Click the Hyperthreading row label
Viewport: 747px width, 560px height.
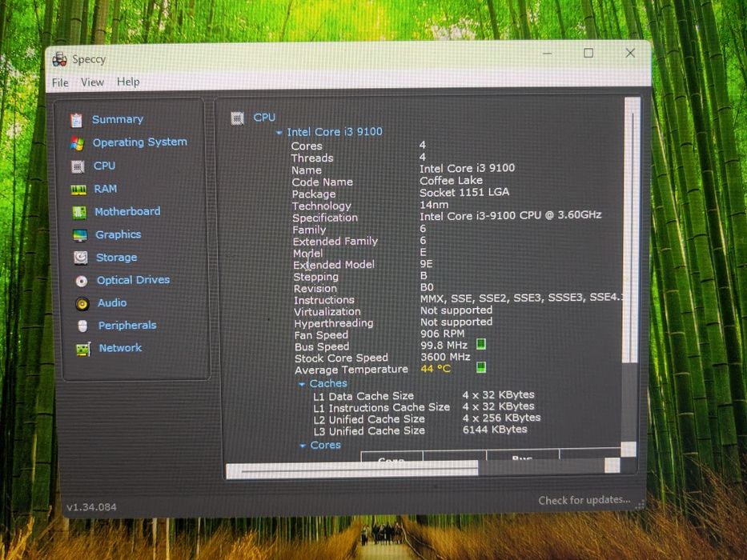coord(334,323)
